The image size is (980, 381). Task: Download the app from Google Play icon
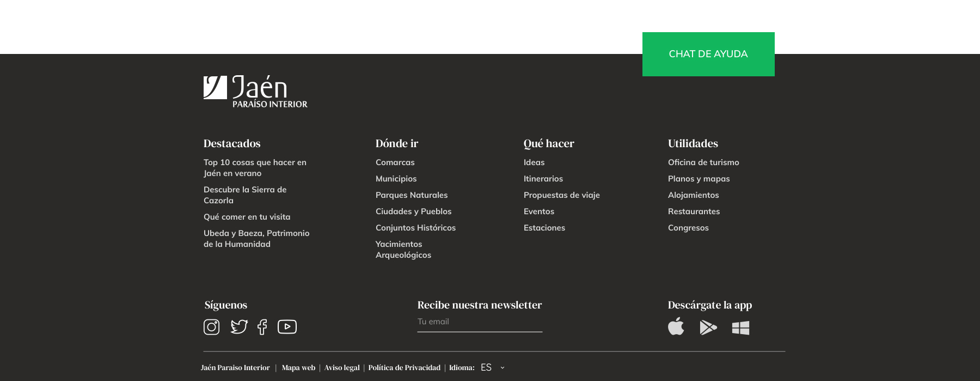[x=708, y=327]
